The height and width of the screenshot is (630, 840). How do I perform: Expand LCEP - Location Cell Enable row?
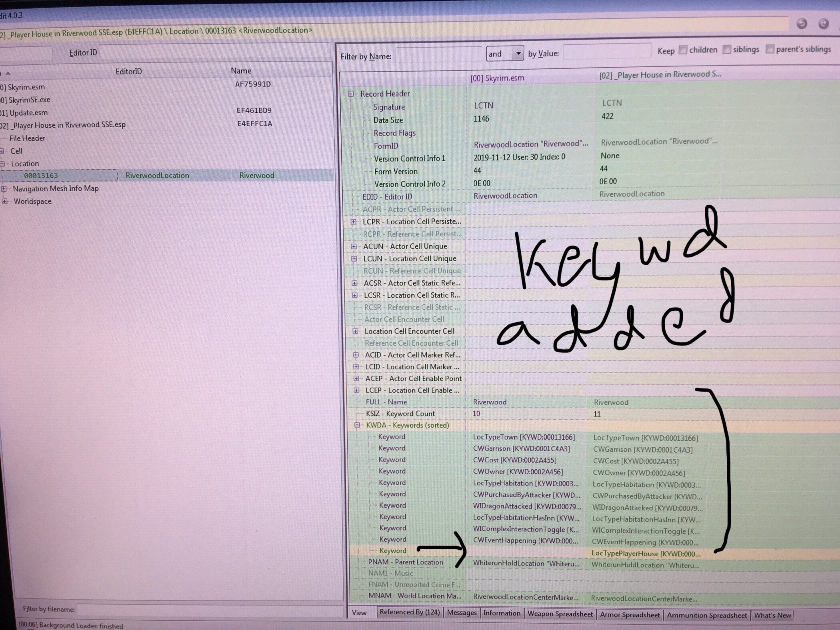click(x=356, y=390)
